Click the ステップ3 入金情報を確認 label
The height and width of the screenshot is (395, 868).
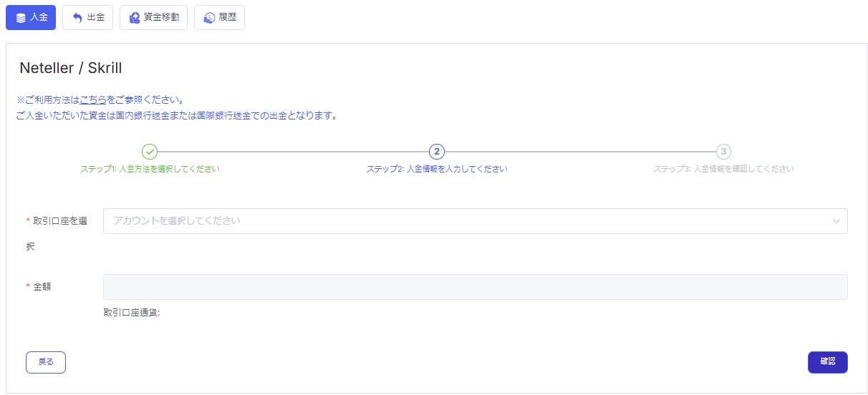[723, 170]
